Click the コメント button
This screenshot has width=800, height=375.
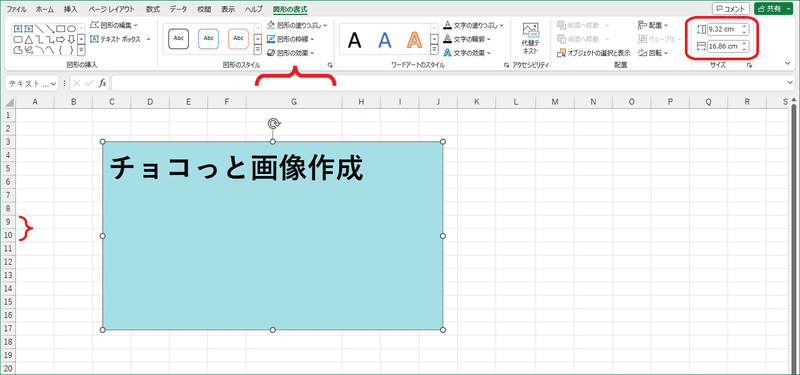coord(731,9)
